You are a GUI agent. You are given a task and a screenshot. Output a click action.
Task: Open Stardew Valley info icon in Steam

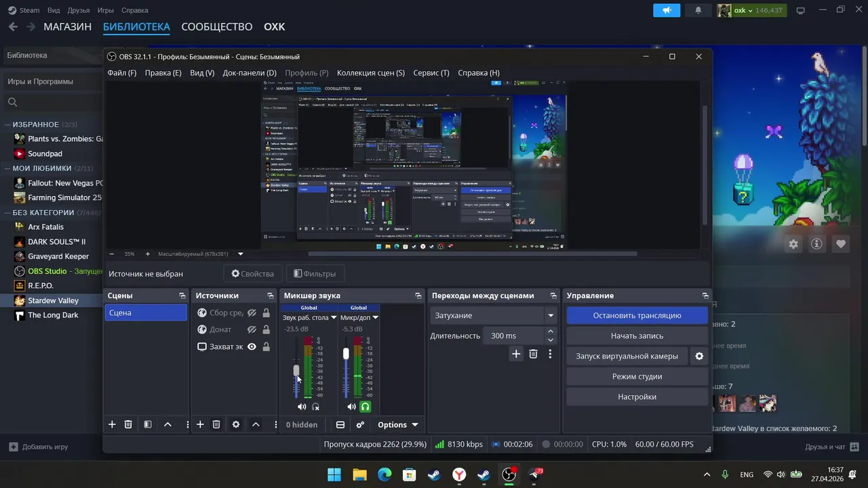pos(817,244)
